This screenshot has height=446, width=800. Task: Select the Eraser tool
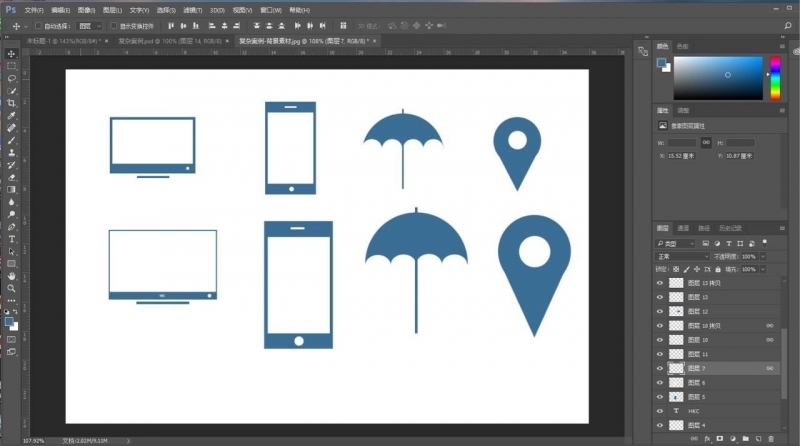point(12,177)
